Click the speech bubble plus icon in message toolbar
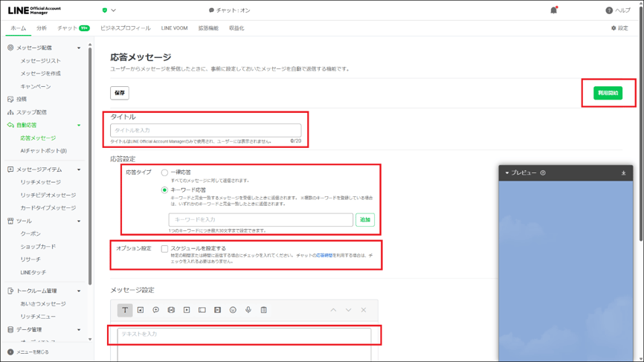Viewport: 644px width, 362px height. click(156, 310)
